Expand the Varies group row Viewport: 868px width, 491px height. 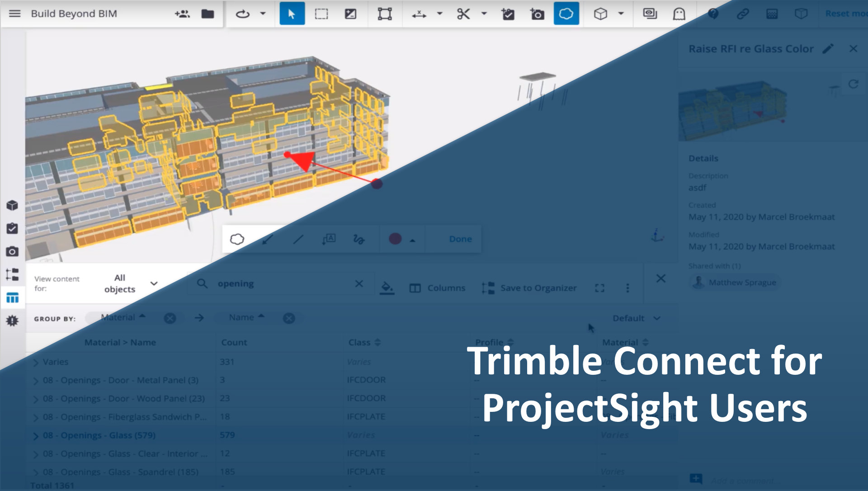click(36, 362)
